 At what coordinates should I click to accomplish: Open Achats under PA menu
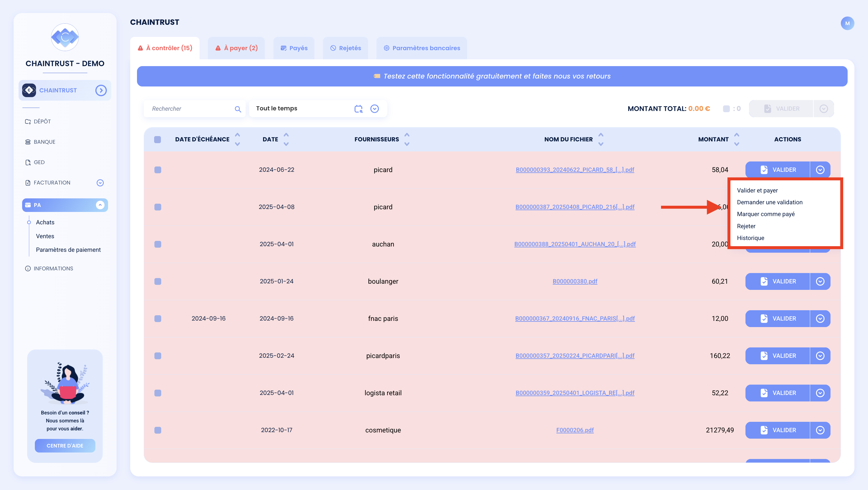(45, 223)
